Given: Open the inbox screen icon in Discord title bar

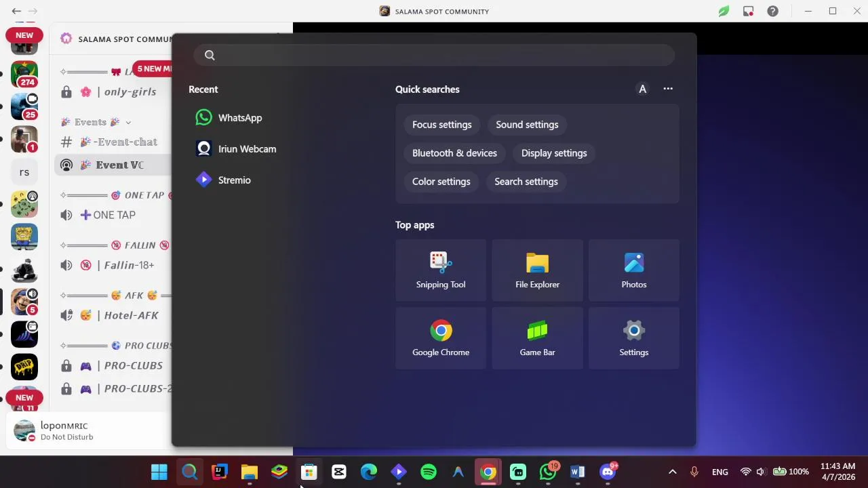Looking at the screenshot, I should point(748,11).
